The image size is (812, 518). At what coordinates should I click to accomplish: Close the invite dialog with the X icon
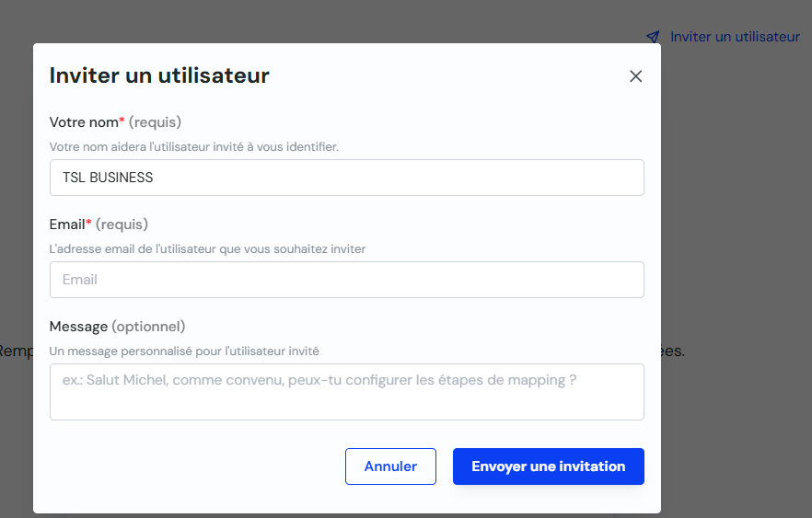[x=635, y=76]
